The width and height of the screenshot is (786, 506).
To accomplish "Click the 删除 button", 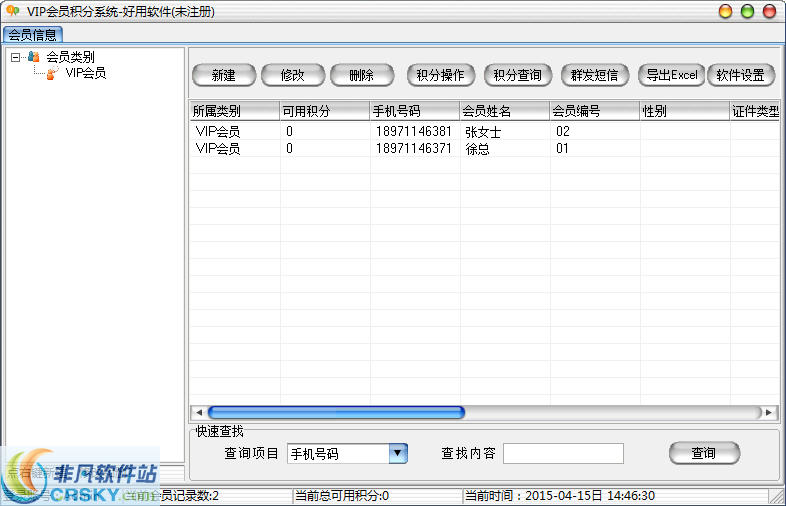I will pos(361,75).
